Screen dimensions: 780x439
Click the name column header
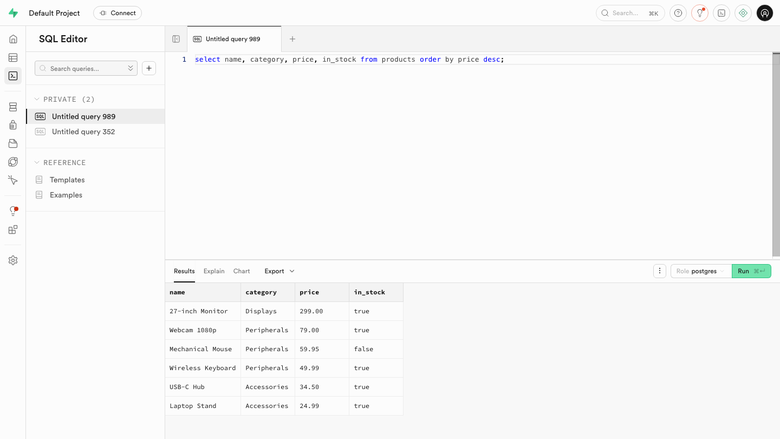coord(203,292)
